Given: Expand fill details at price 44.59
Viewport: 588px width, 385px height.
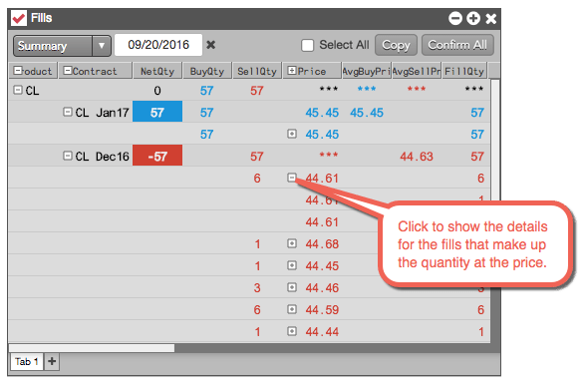Looking at the screenshot, I should tap(292, 309).
